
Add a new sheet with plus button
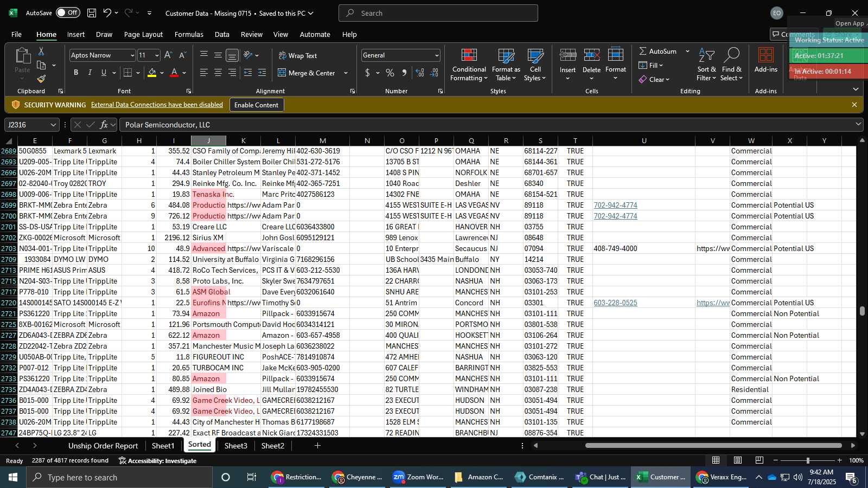[x=317, y=446]
